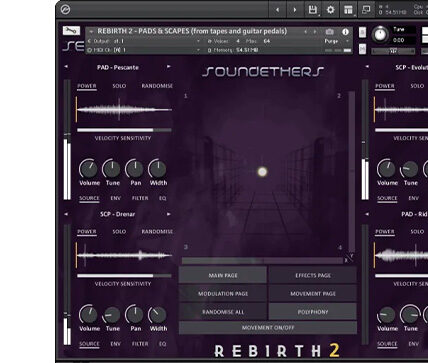Click top-right SCP layer Volume knob

click(387, 169)
